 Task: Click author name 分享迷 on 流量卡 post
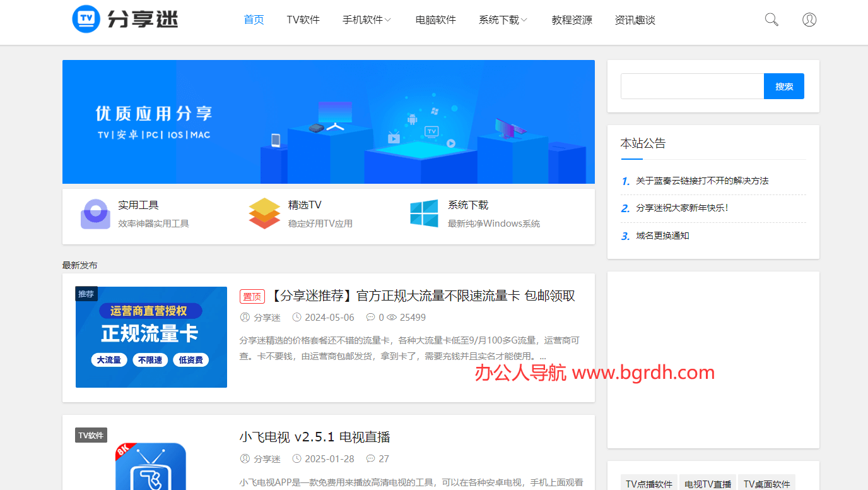tap(267, 318)
